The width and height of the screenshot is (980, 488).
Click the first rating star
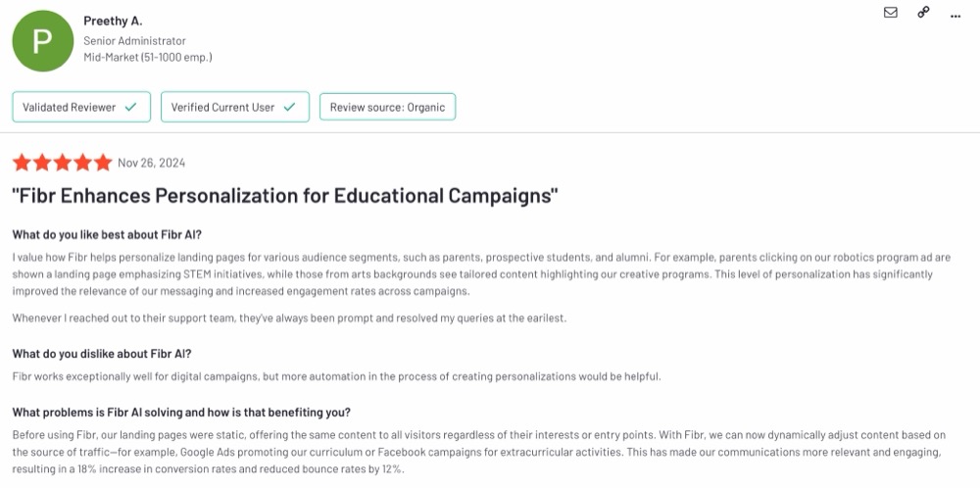pos(22,163)
